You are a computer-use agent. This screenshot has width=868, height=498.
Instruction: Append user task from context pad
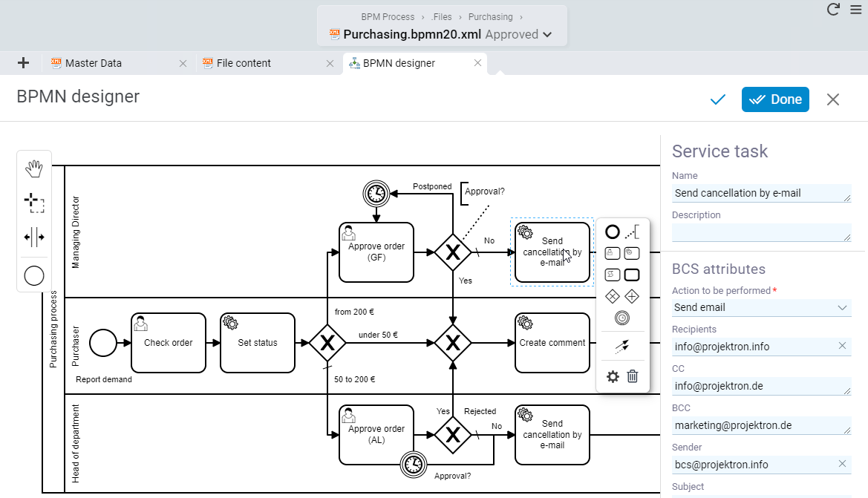tap(613, 253)
